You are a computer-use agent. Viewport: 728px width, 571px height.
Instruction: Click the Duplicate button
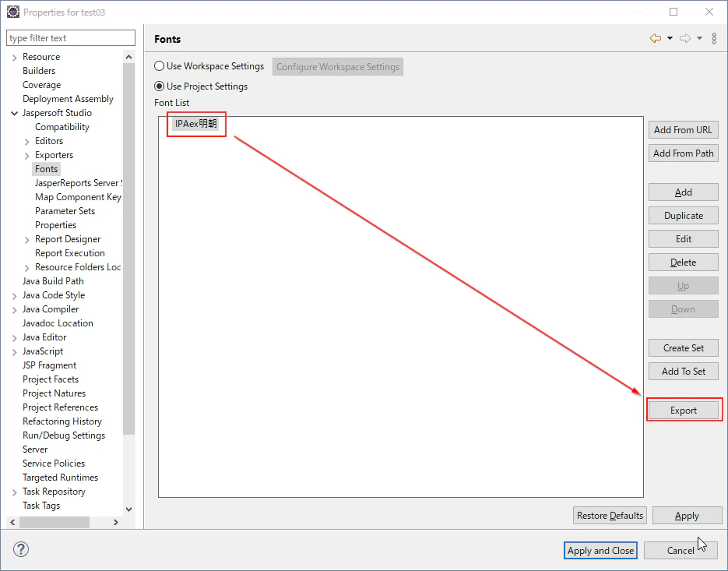(x=683, y=216)
